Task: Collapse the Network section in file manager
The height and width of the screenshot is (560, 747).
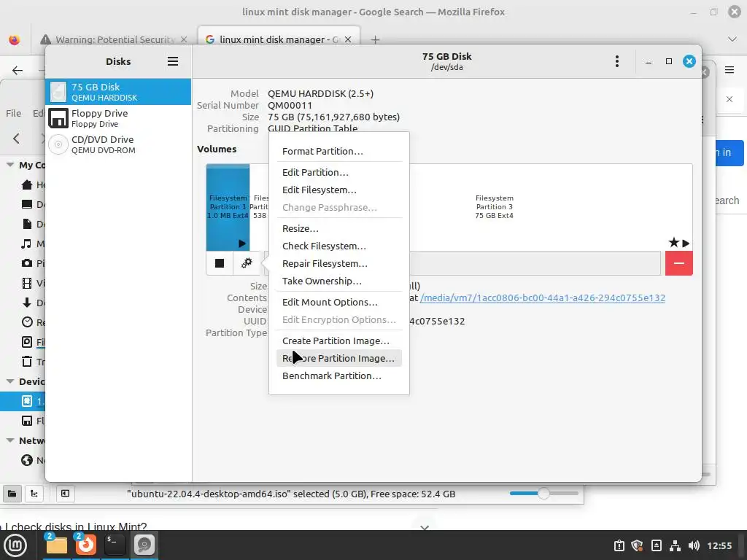Action: (x=9, y=440)
